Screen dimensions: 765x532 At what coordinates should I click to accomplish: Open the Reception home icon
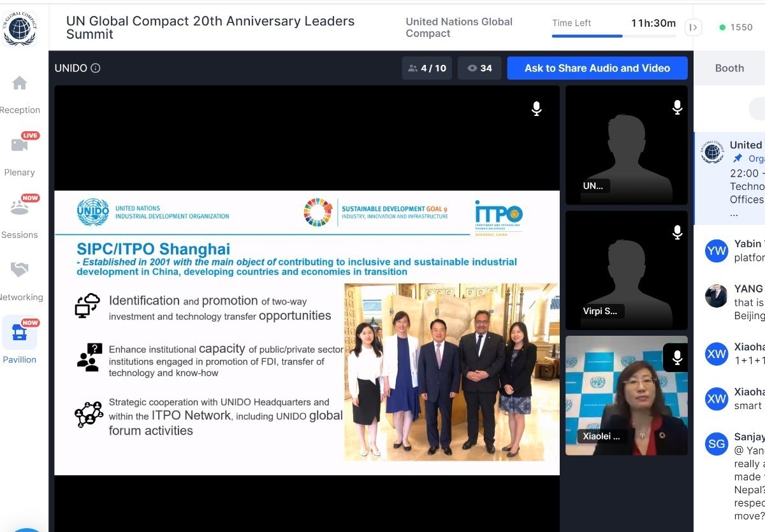[x=20, y=83]
